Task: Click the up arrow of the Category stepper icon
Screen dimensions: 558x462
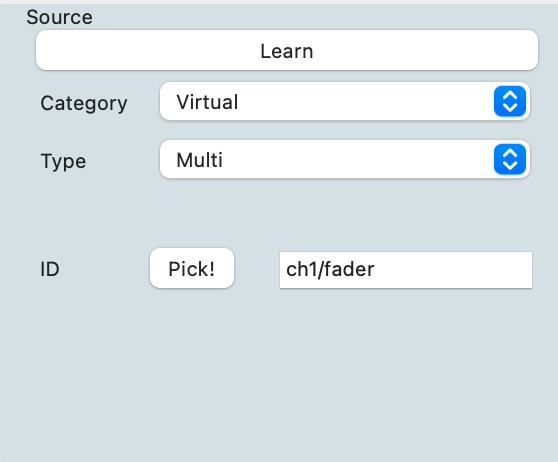Action: [x=510, y=96]
